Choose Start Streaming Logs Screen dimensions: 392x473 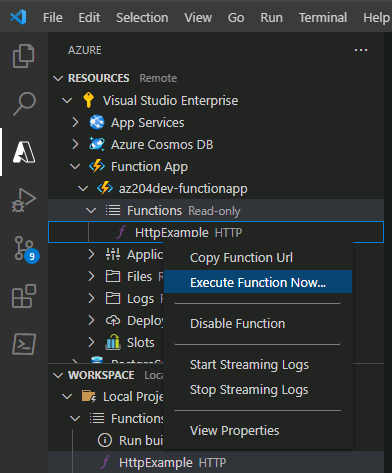(258, 364)
